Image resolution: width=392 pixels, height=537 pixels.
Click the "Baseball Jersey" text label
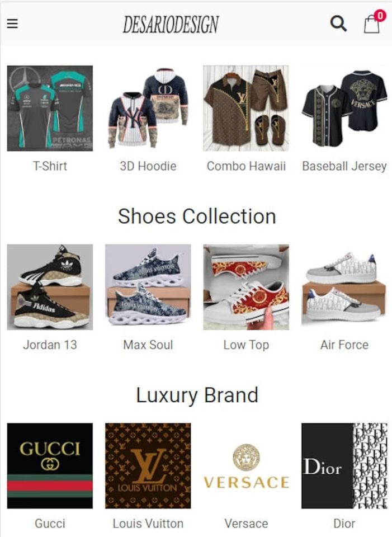344,166
